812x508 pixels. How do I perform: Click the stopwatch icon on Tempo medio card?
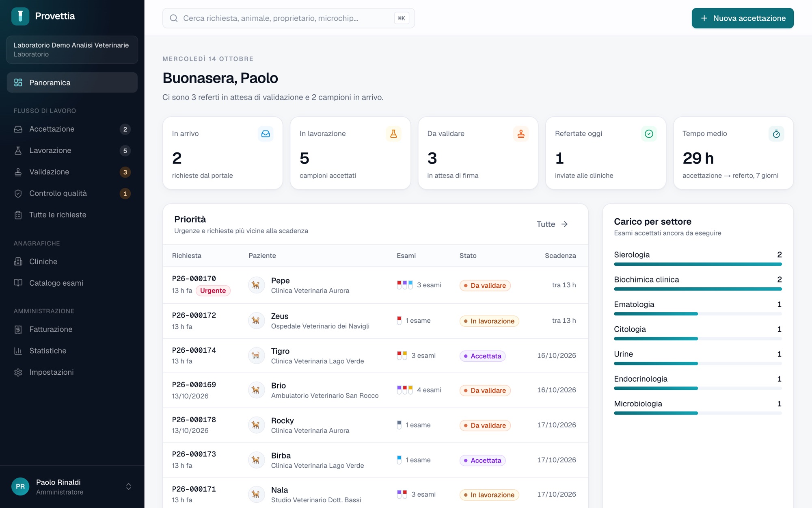776,134
